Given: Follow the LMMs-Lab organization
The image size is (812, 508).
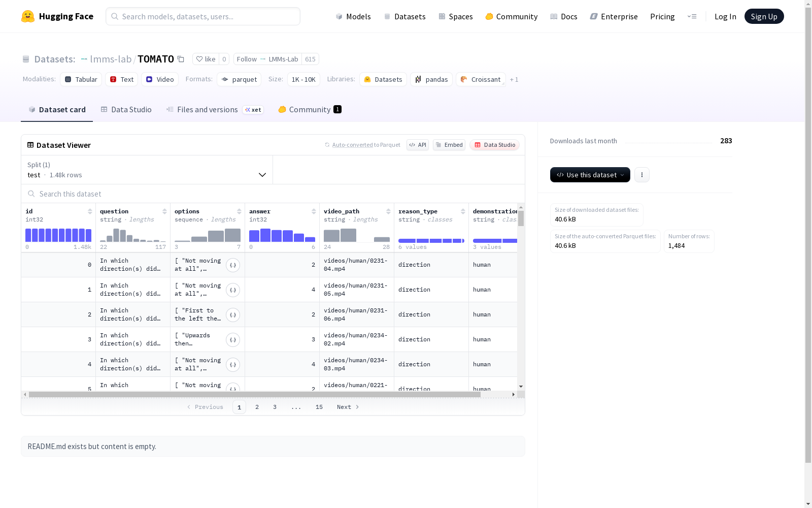Looking at the screenshot, I should coord(267,59).
